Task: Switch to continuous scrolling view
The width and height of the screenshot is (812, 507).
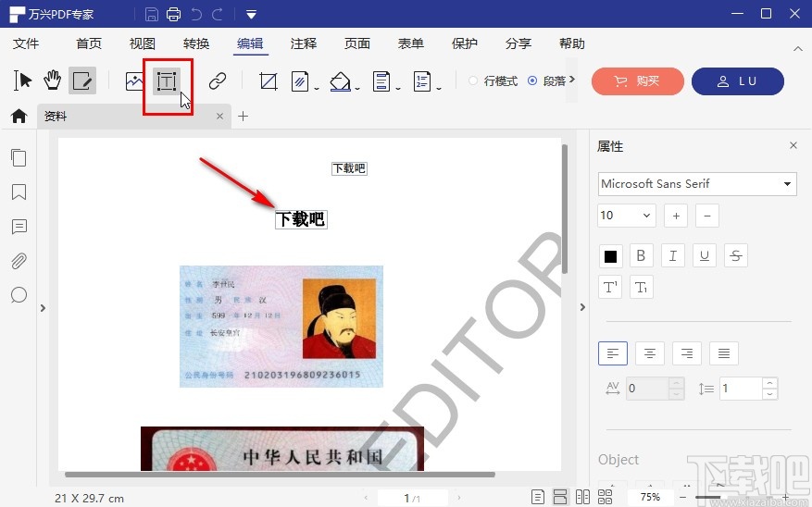Action: pyautogui.click(x=560, y=497)
